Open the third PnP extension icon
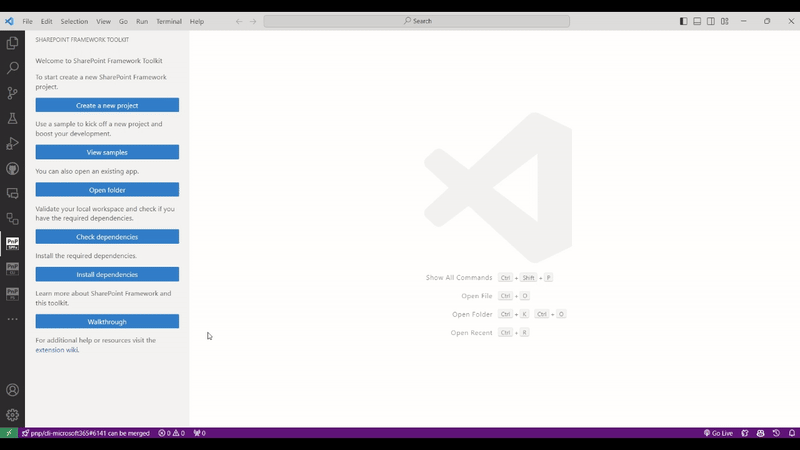This screenshot has height=450, width=800. (12, 294)
